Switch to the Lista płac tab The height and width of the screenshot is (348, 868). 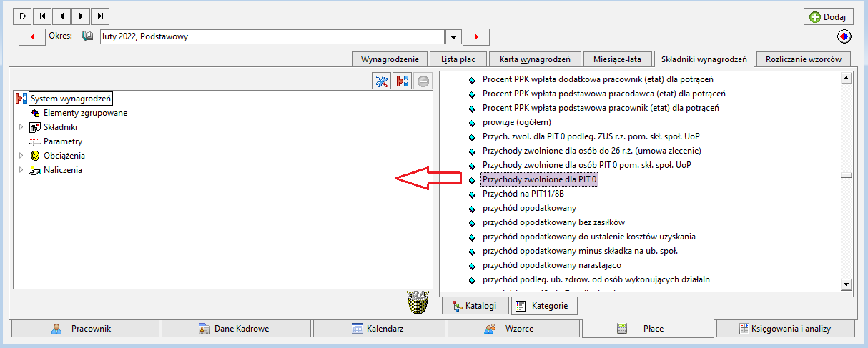458,59
